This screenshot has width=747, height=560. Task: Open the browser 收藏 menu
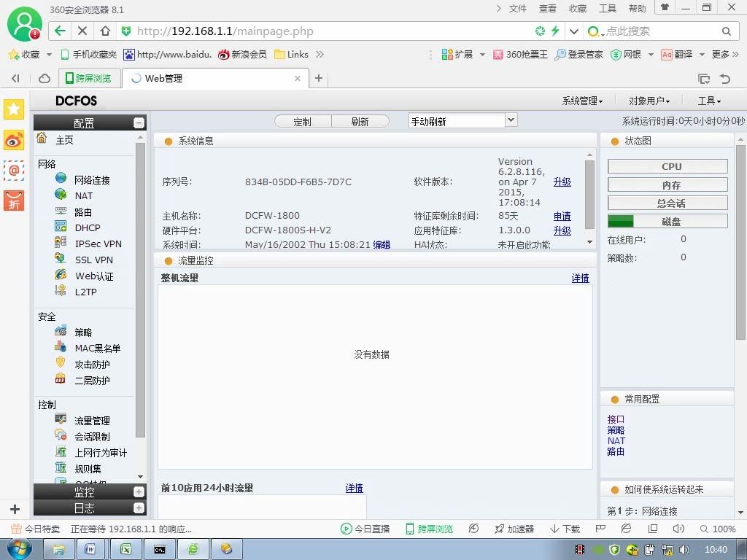578,9
